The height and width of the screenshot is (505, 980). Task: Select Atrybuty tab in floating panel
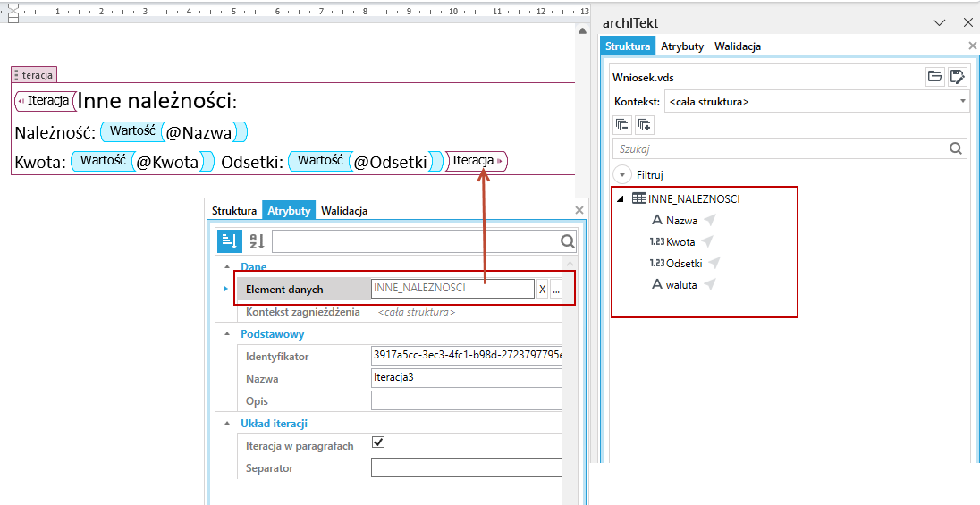click(x=289, y=211)
